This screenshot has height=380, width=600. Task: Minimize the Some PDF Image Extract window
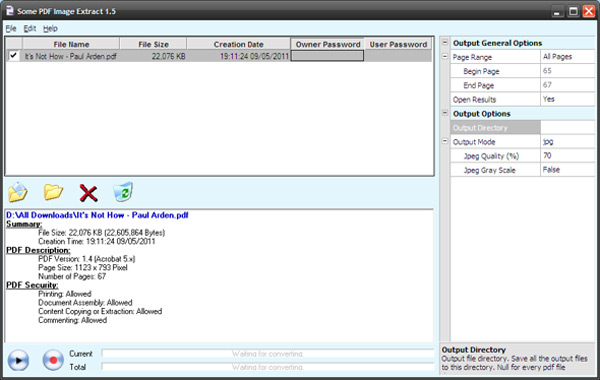coord(557,11)
